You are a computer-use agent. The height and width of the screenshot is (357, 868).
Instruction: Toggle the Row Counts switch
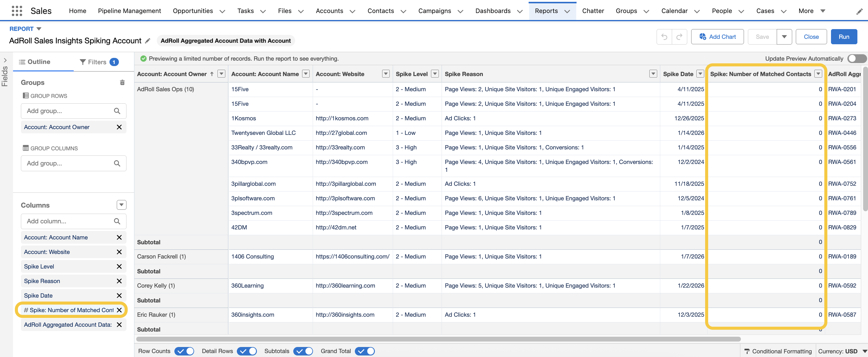[x=184, y=351]
